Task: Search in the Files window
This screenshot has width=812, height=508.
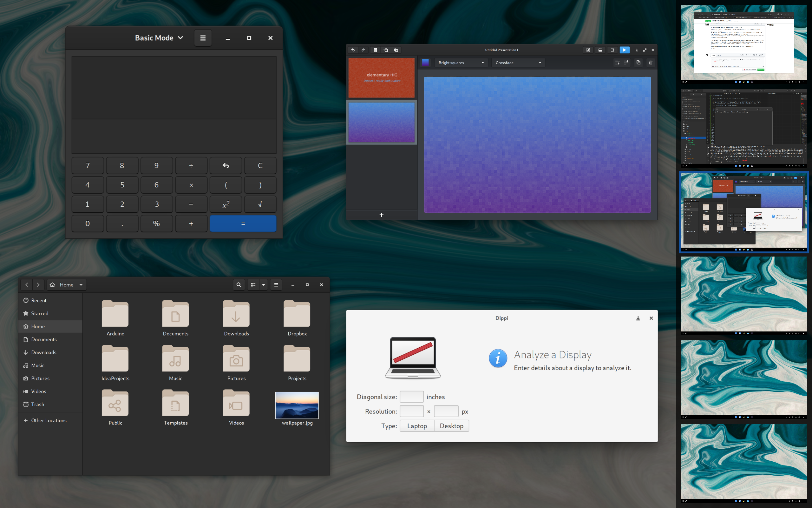Action: [239, 285]
